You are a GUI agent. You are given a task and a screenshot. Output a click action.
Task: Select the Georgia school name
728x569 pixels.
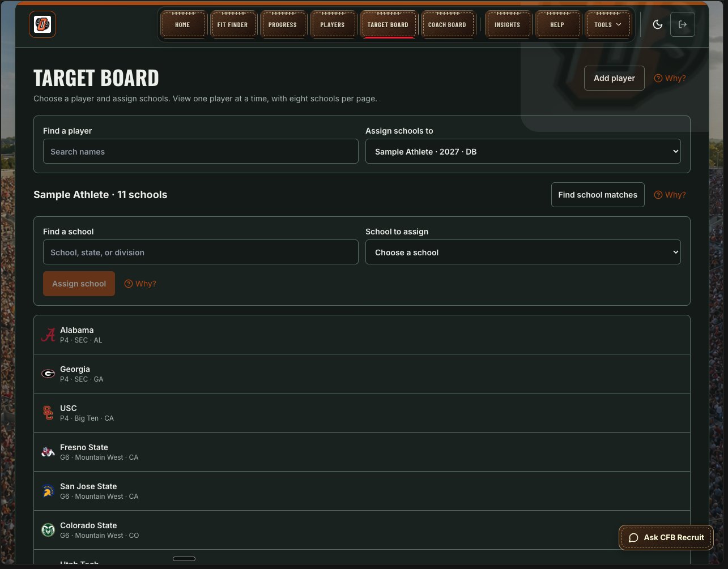pyautogui.click(x=75, y=369)
